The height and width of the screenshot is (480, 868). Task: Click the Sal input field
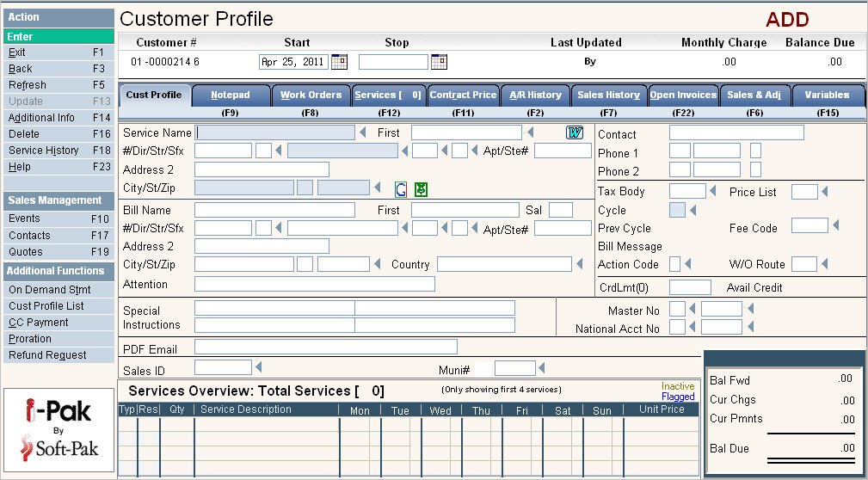point(561,211)
